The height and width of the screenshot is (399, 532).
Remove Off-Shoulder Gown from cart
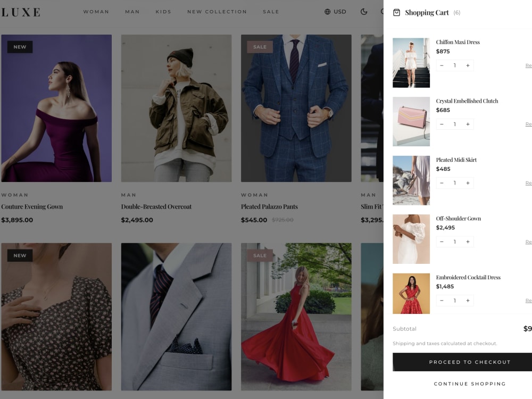pyautogui.click(x=529, y=242)
